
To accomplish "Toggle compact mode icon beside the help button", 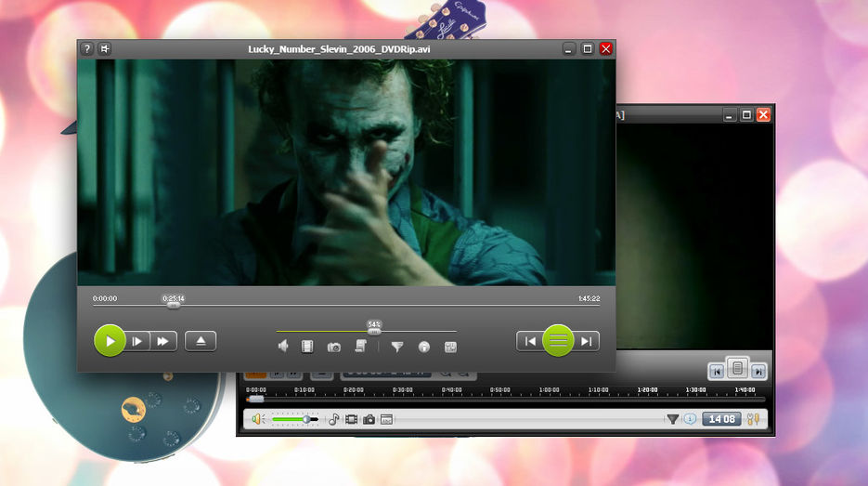I will [105, 48].
